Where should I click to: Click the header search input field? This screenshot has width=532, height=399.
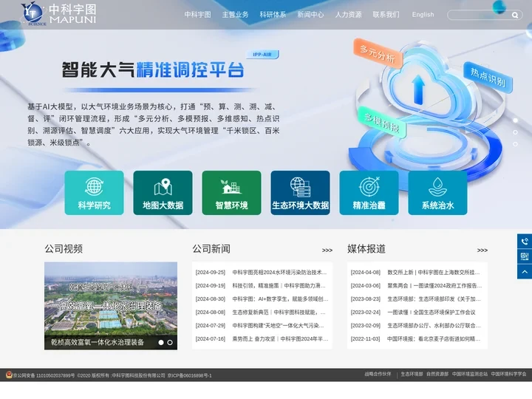(x=479, y=15)
